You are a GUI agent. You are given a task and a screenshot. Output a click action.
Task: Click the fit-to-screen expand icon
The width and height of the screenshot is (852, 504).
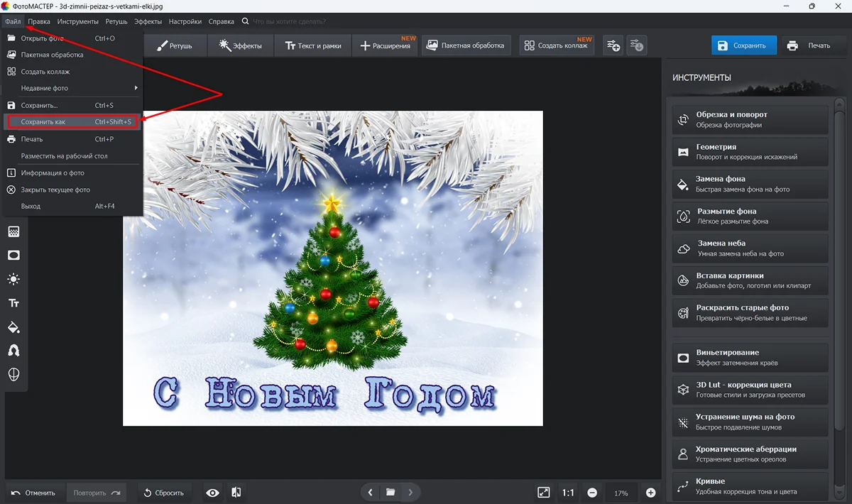(x=543, y=493)
